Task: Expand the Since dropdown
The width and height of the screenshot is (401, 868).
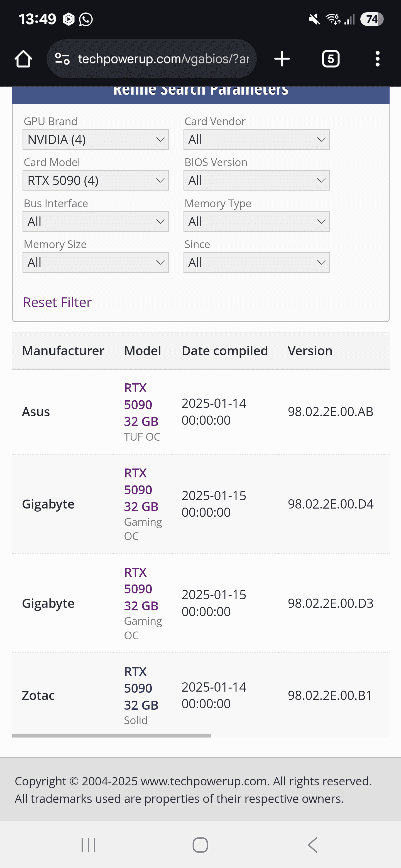Action: [256, 263]
